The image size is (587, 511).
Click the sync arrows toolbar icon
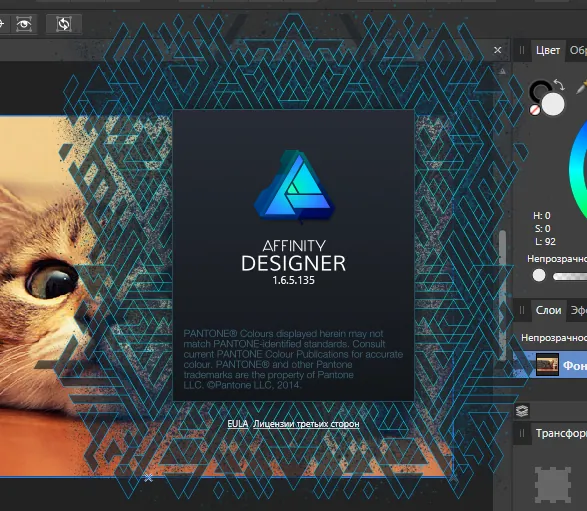pyautogui.click(x=64, y=24)
